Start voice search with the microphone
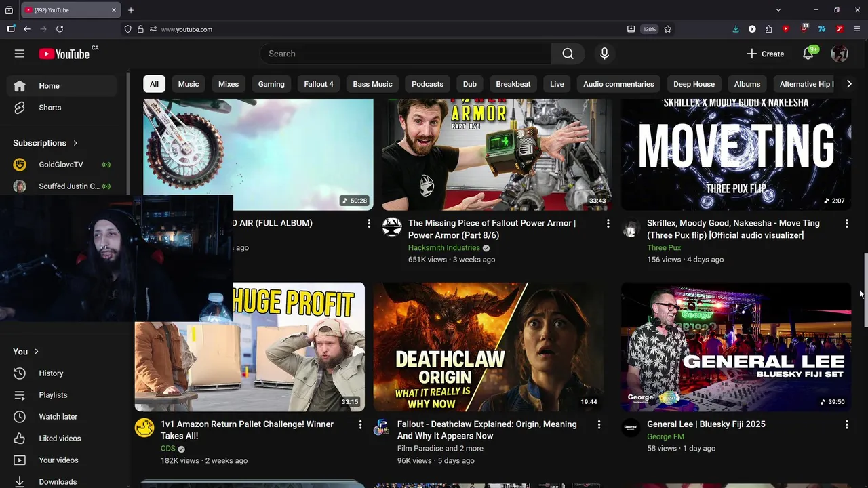The width and height of the screenshot is (868, 488). pyautogui.click(x=604, y=54)
